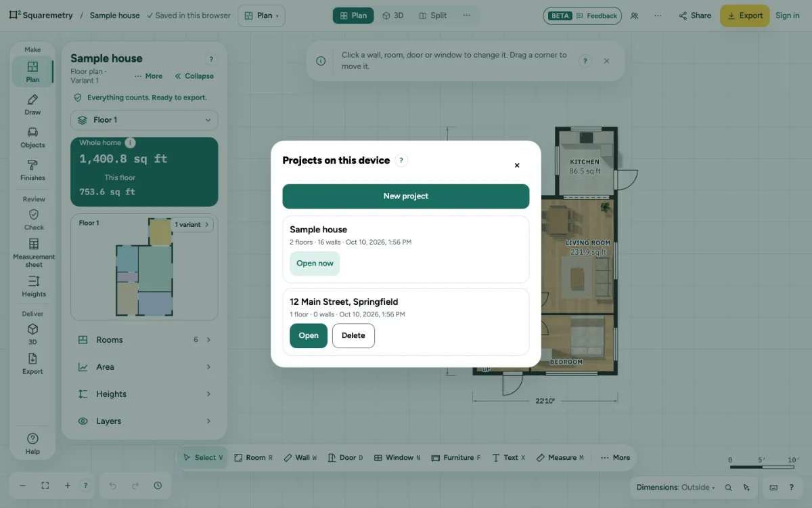Select the Text tool
The width and height of the screenshot is (812, 508).
[508, 458]
